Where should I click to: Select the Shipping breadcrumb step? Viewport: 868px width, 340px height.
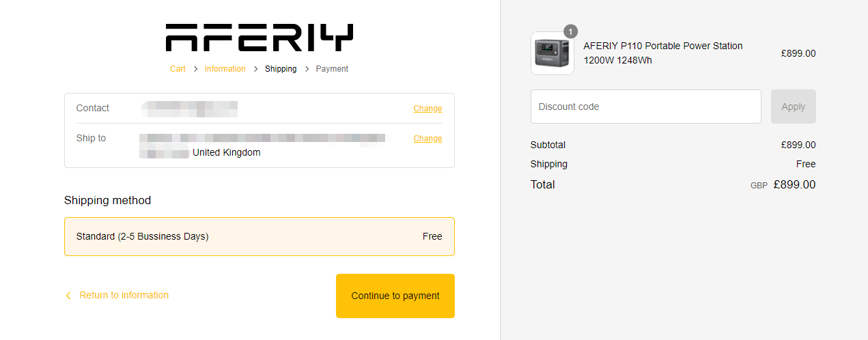tap(281, 69)
